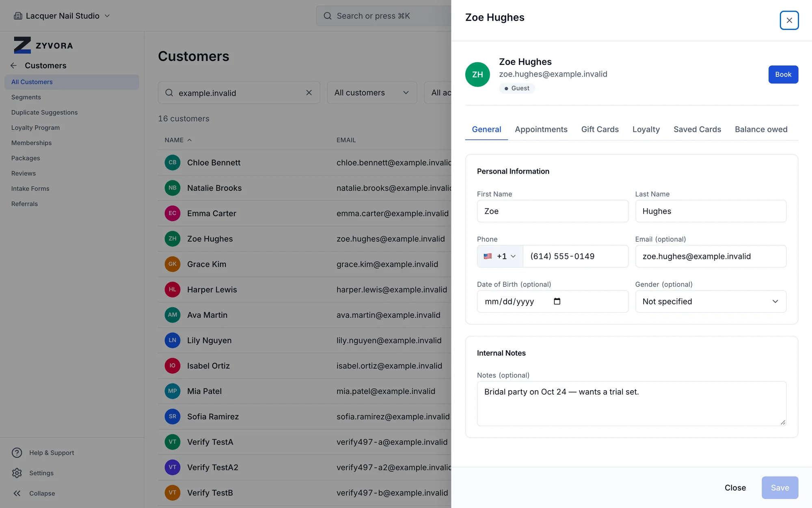
Task: Sort by the NAME column header
Action: [x=178, y=140]
